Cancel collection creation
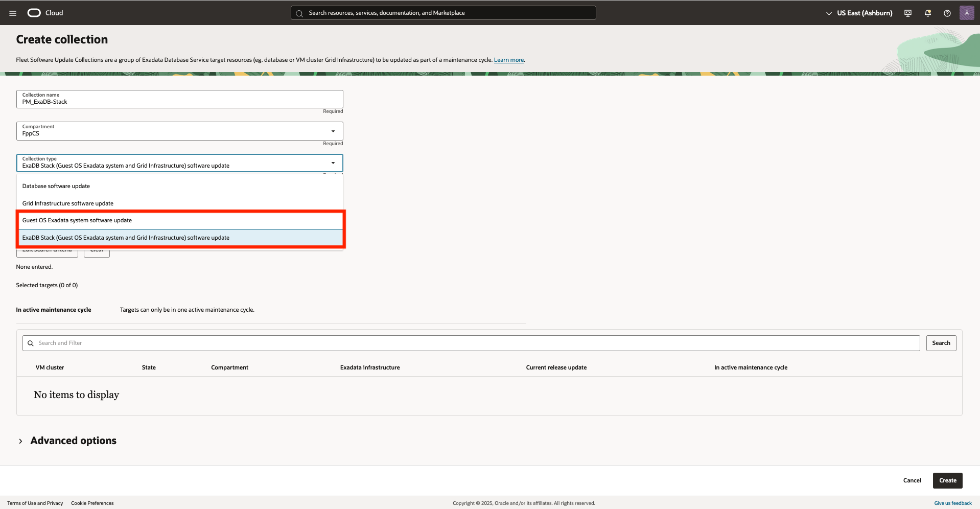 (912, 480)
